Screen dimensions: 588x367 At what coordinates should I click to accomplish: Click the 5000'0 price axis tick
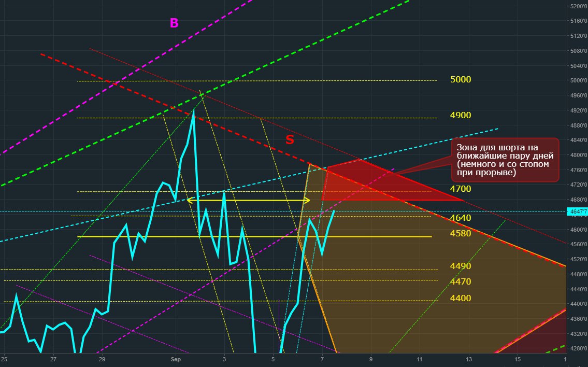(579, 81)
